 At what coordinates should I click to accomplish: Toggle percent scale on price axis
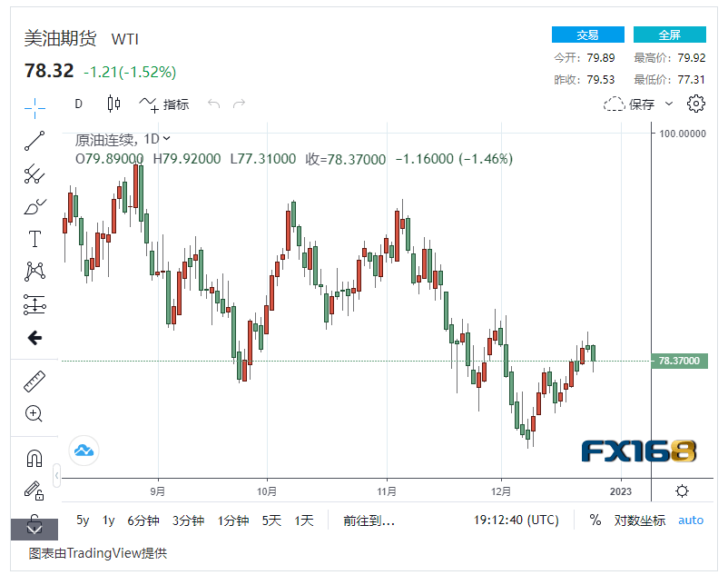[595, 520]
